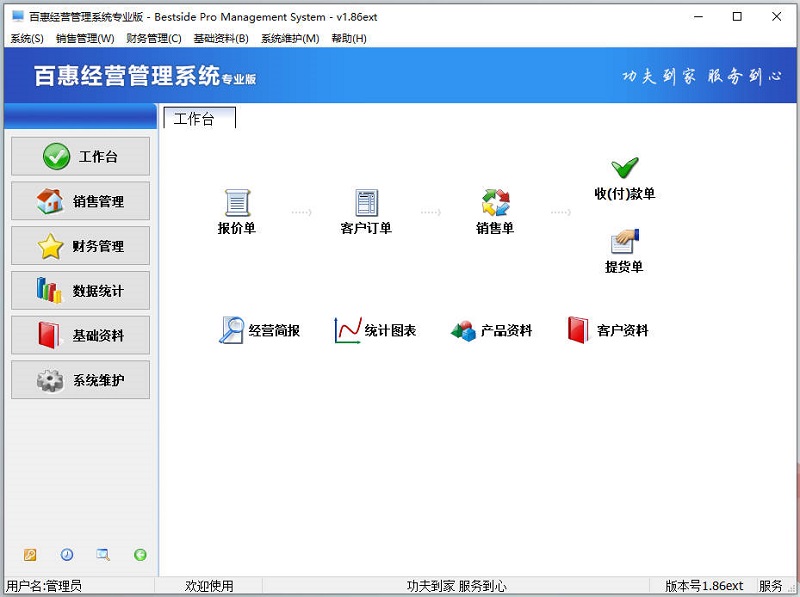The image size is (800, 597).
Task: Switch to the 工作台 tab
Action: (197, 117)
